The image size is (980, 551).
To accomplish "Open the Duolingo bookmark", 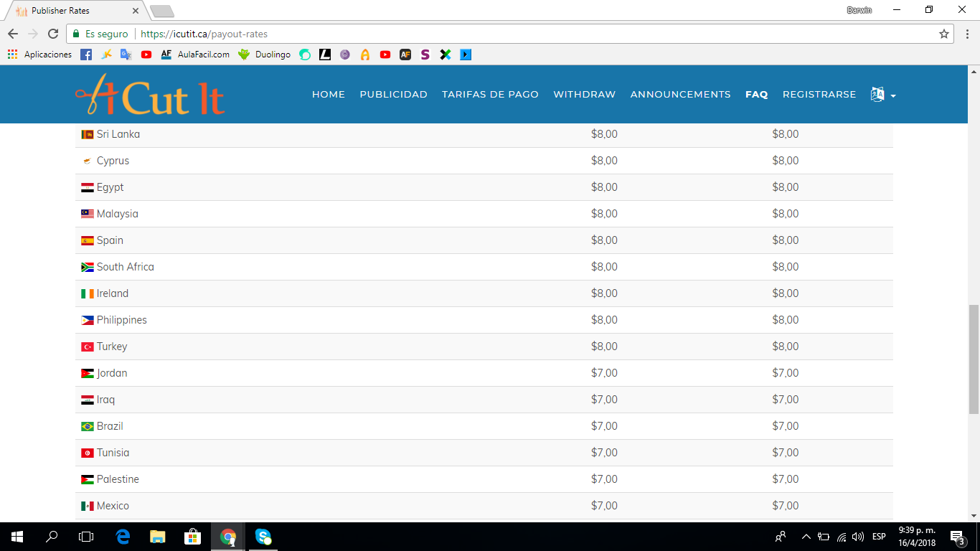I will (273, 55).
